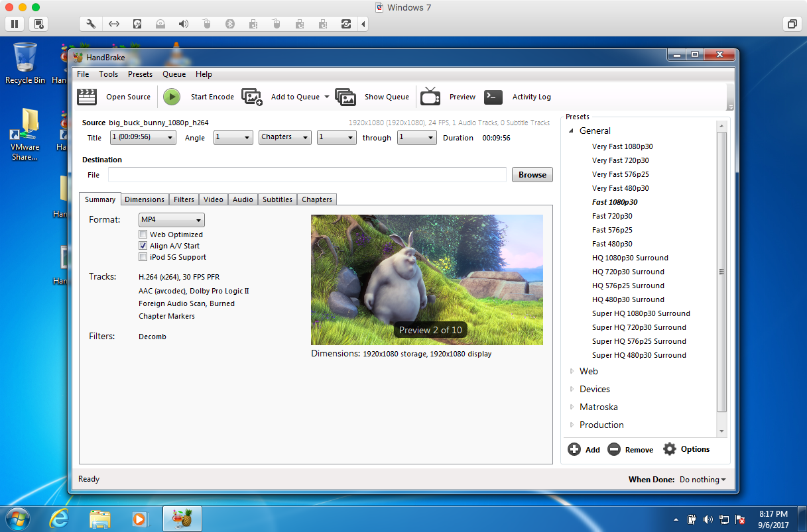Open VMware settings wrench icon
The image size is (807, 532).
(91, 24)
